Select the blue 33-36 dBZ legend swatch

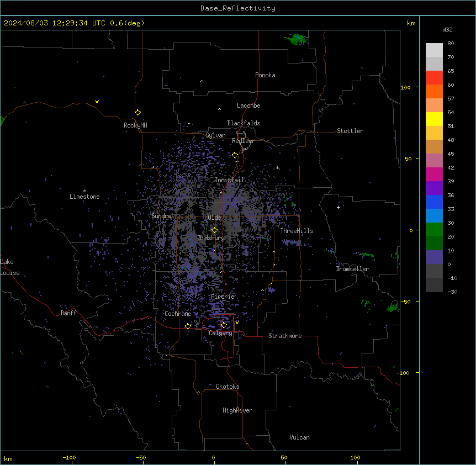tap(434, 202)
